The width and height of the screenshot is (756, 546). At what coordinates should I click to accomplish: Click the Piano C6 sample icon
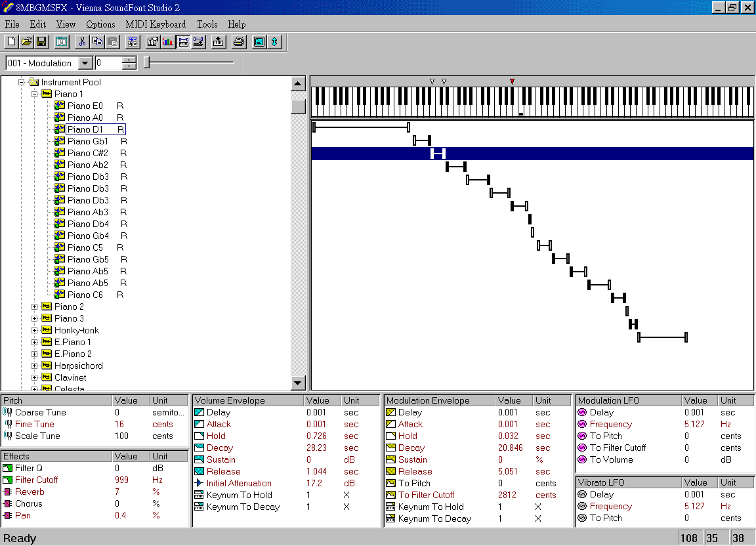(60, 294)
